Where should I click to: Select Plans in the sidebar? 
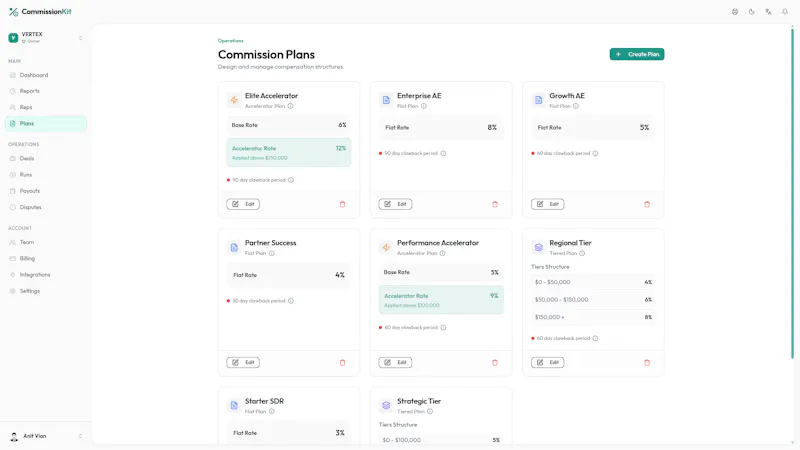tap(45, 123)
